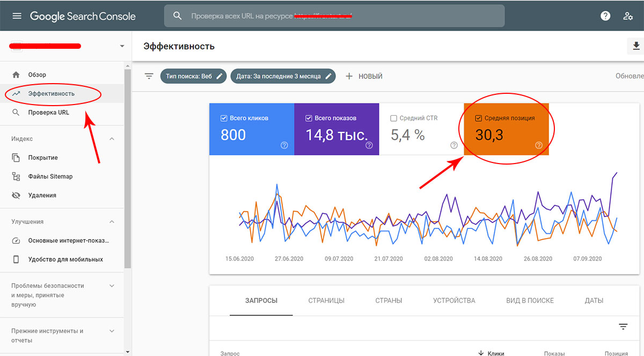Open the hamburger main menu
The width and height of the screenshot is (644, 356).
(17, 16)
